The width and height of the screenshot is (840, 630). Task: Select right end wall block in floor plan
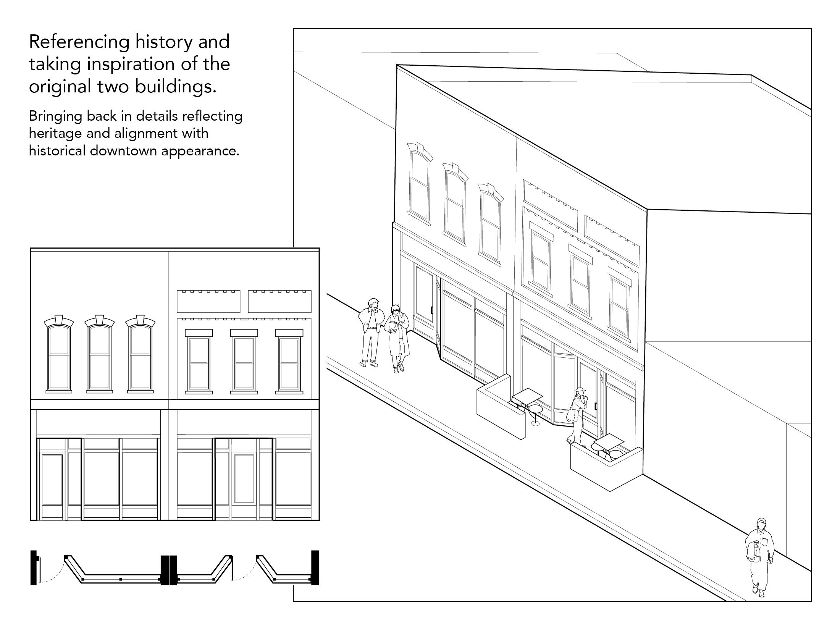315,567
